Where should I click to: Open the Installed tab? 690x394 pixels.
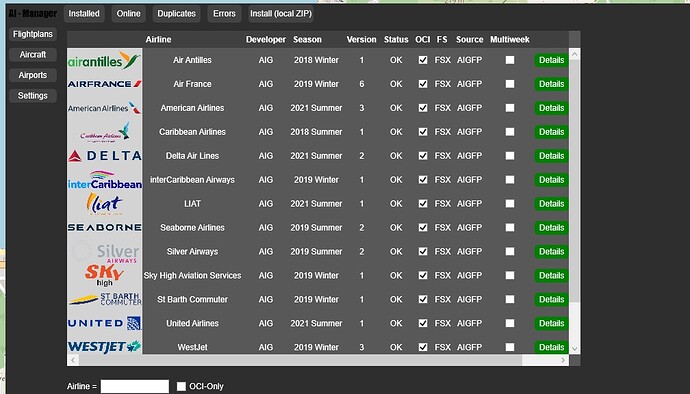(x=84, y=14)
